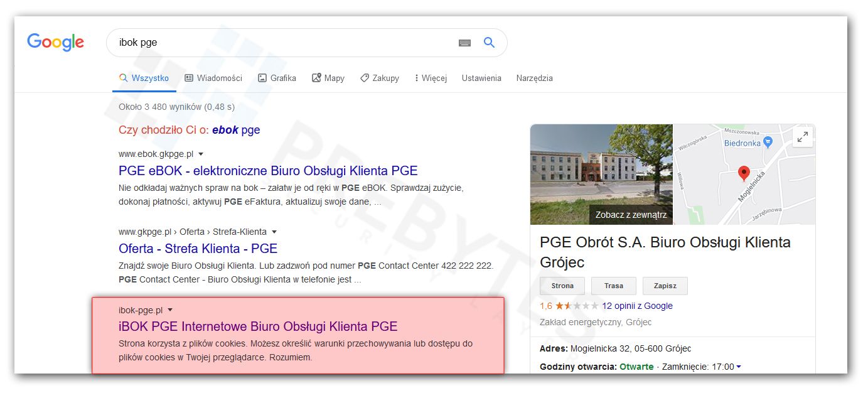Viewport: 868px width, 393px height.
Task: Click the blue magnifier search icon
Action: 489,43
